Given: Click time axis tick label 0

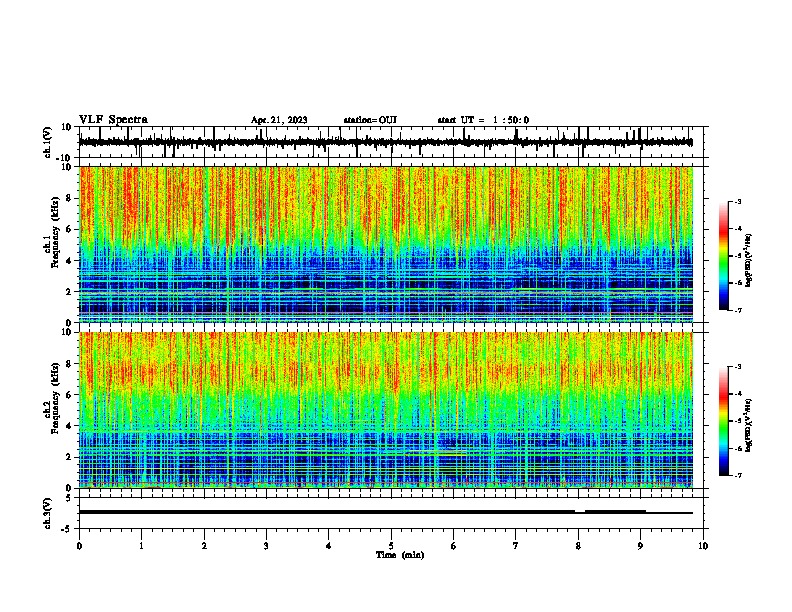Looking at the screenshot, I should point(79,546).
